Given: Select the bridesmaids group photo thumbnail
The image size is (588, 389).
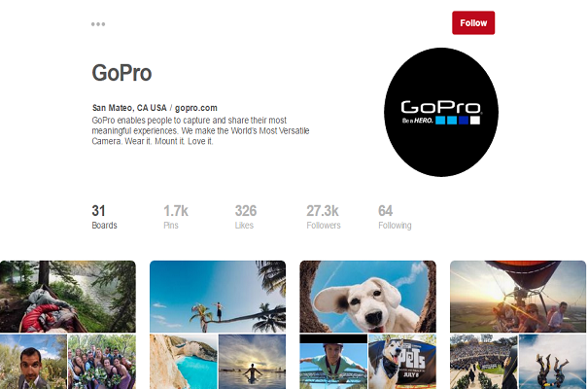Looking at the screenshot, I should click(x=102, y=362).
